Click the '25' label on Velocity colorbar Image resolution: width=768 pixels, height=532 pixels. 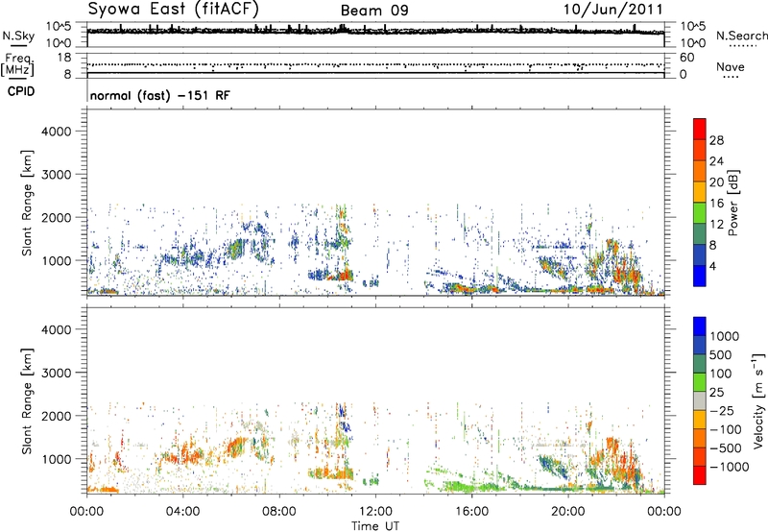[716, 392]
